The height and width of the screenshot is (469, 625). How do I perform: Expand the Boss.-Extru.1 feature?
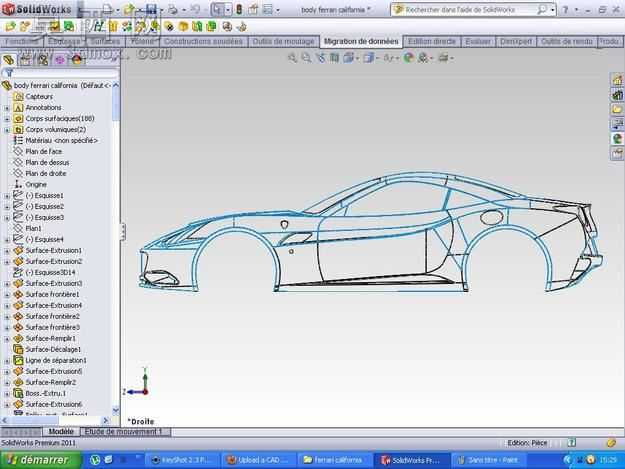tap(7, 394)
